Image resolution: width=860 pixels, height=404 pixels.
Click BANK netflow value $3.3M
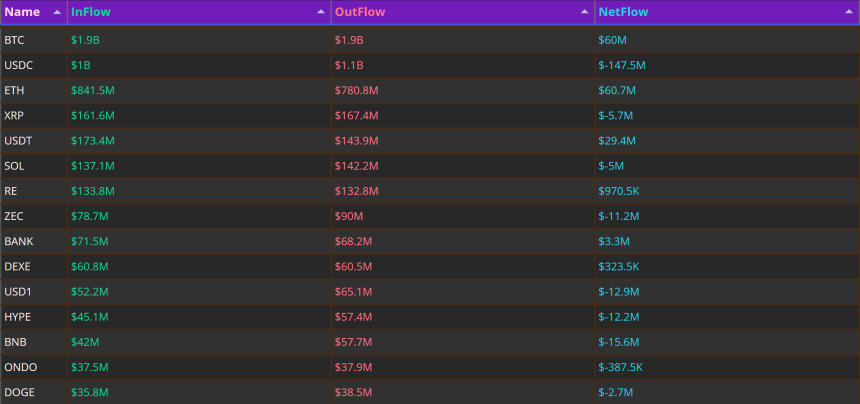tap(614, 242)
